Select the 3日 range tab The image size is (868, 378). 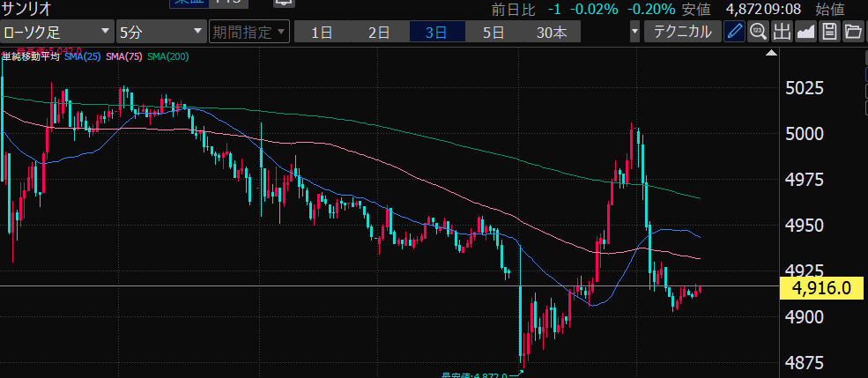point(436,33)
